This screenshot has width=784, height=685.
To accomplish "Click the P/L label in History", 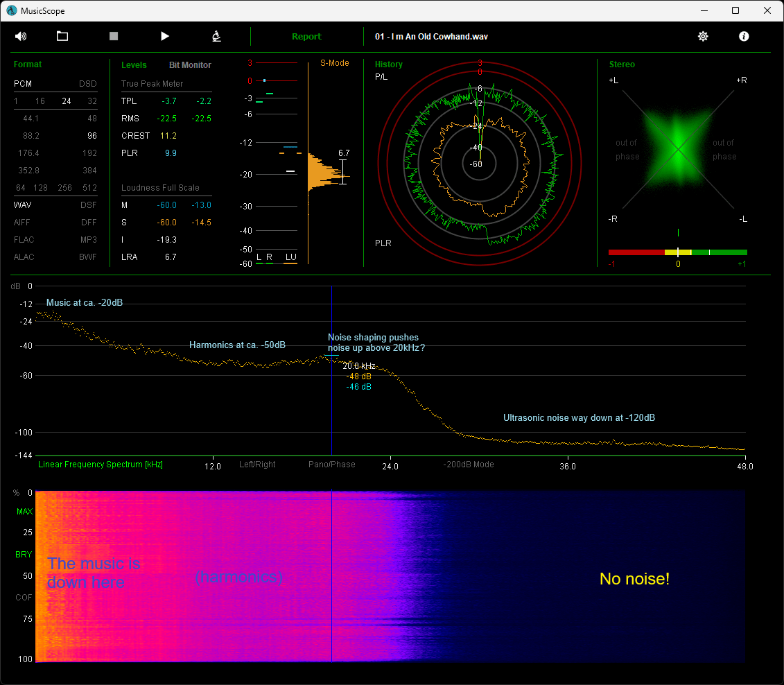I will pyautogui.click(x=381, y=77).
